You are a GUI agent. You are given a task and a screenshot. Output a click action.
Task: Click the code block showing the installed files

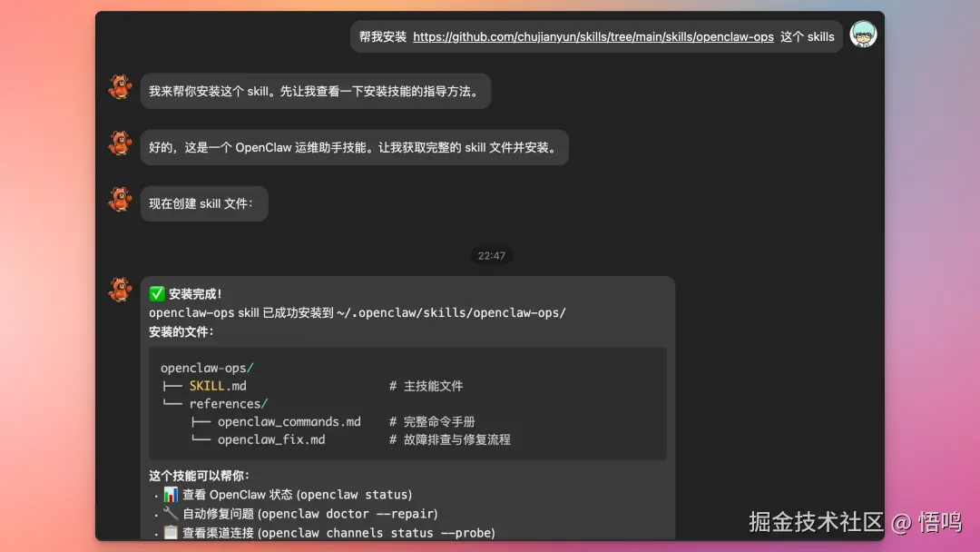(x=407, y=403)
